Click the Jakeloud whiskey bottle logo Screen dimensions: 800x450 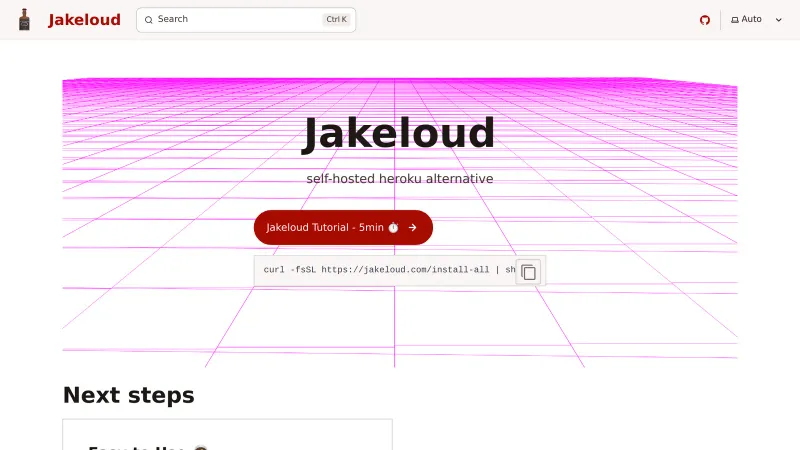pyautogui.click(x=25, y=19)
